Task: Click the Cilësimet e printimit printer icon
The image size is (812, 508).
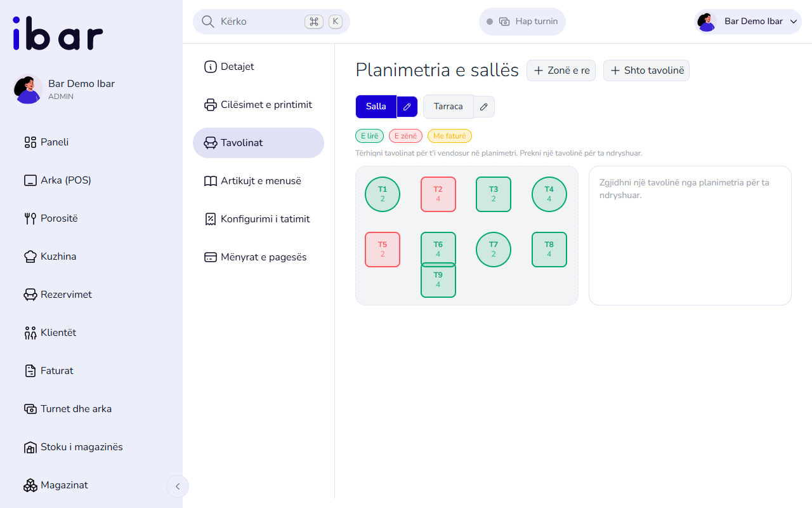Action: 211,105
